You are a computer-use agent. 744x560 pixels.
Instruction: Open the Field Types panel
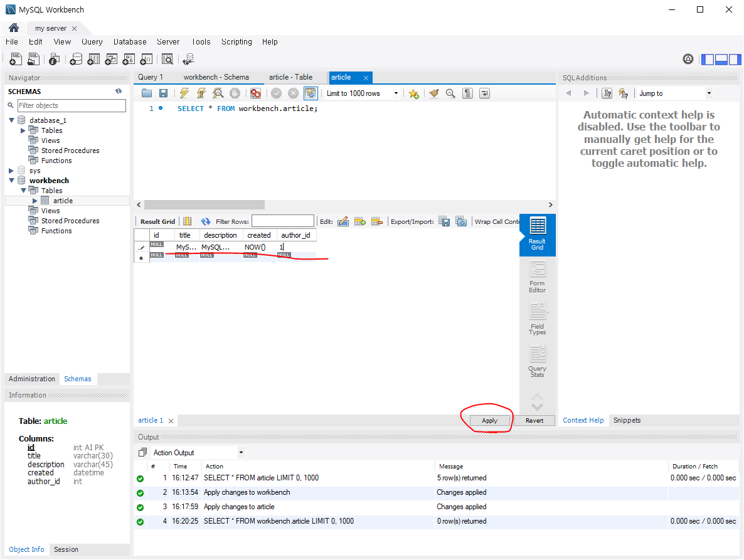(x=537, y=319)
